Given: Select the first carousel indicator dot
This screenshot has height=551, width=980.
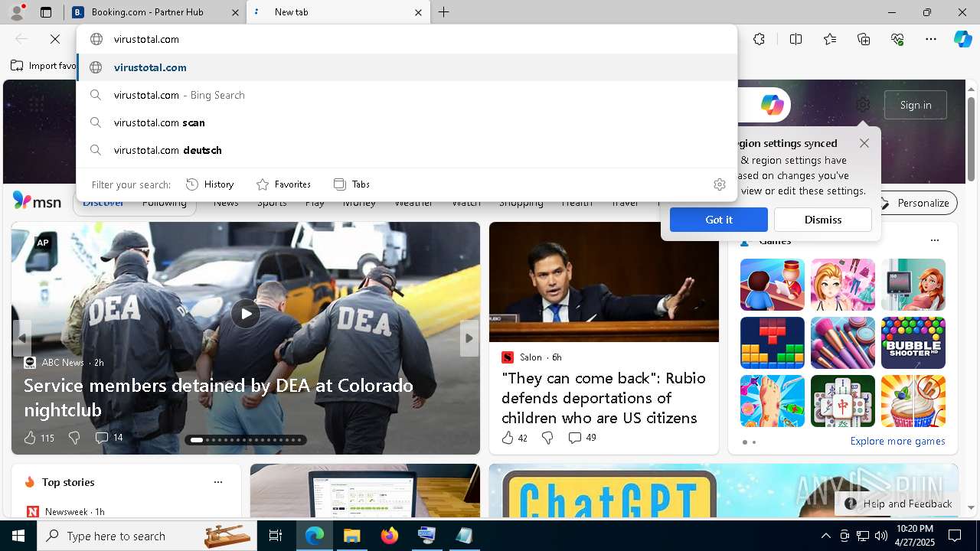Looking at the screenshot, I should click(x=196, y=440).
